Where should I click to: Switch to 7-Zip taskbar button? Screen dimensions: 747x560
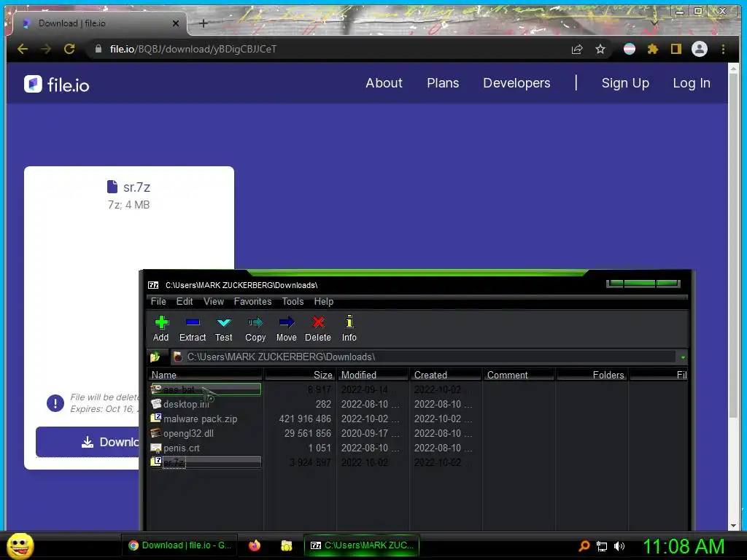(x=362, y=545)
